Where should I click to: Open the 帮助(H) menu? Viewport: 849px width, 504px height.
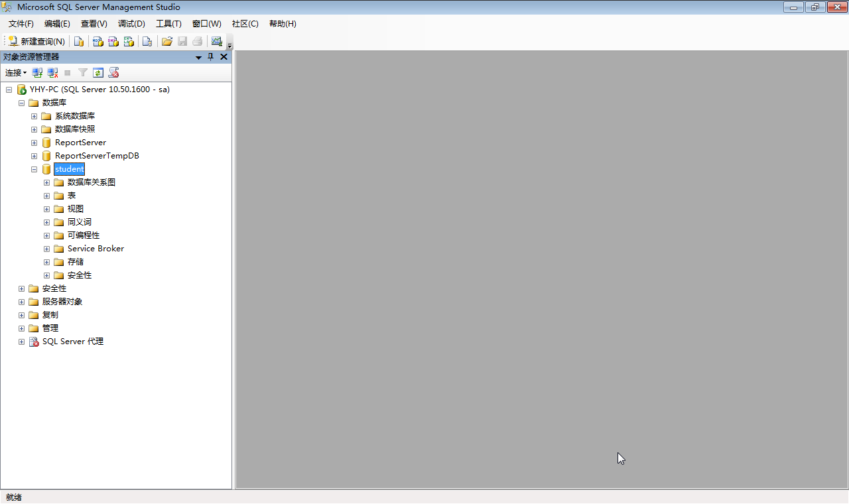click(x=283, y=24)
